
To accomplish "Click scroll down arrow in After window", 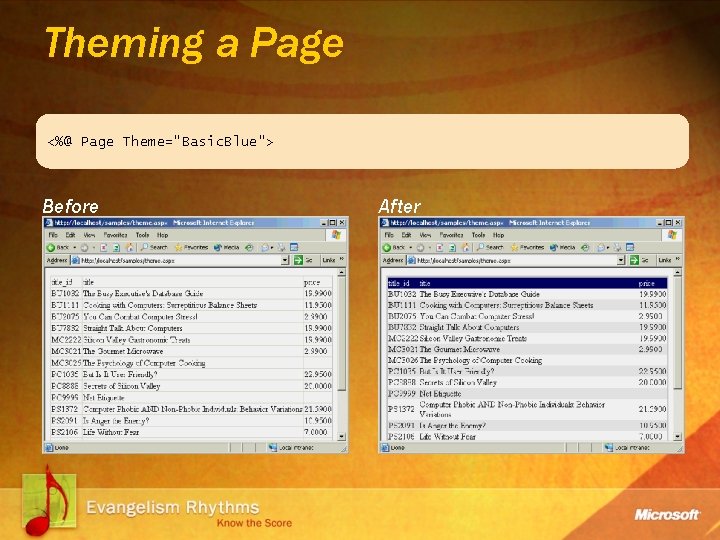I will tap(677, 436).
